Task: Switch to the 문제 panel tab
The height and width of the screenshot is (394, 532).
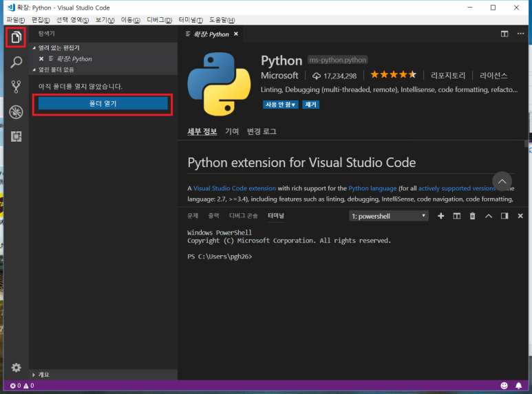Action: pos(193,216)
